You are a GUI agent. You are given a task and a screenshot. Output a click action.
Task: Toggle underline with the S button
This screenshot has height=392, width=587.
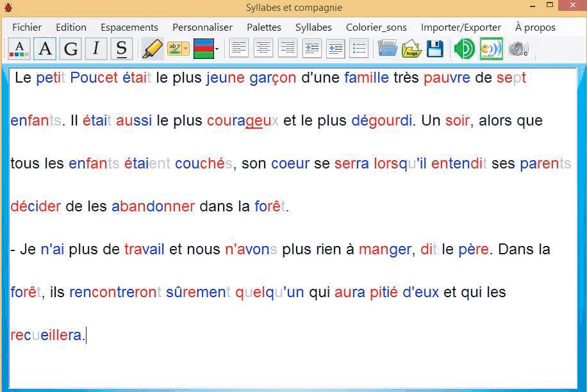[x=122, y=49]
